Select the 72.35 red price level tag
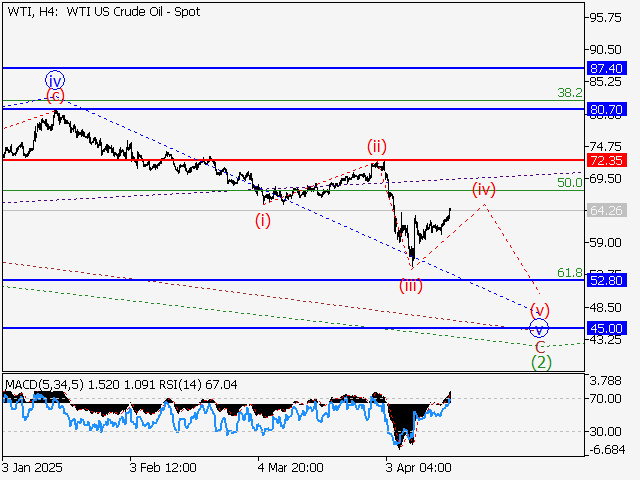This screenshot has width=640, height=480. pos(607,160)
